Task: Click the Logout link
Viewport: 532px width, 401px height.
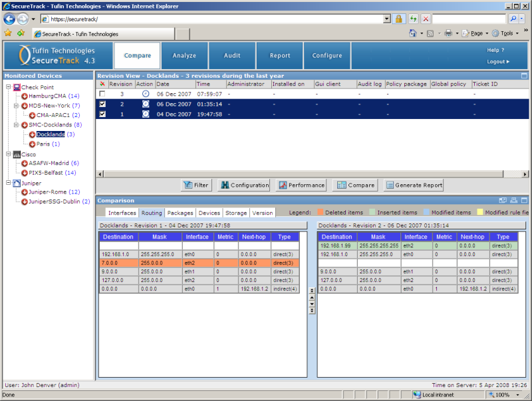Action: point(498,62)
